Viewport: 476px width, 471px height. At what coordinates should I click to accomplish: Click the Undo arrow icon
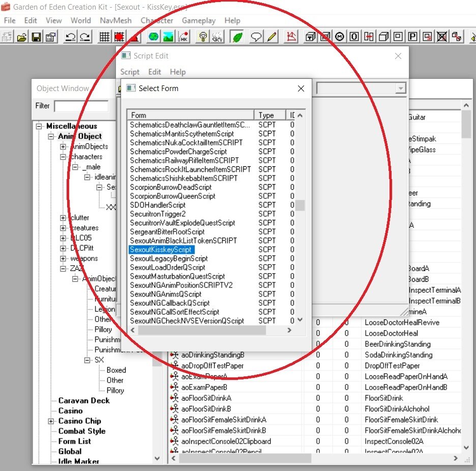[70, 37]
